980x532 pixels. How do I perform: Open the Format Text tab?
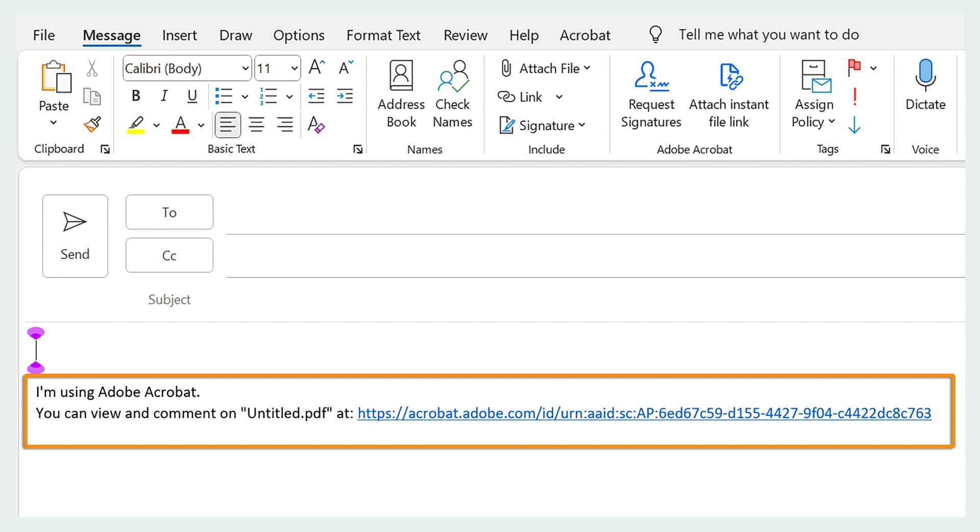point(383,35)
